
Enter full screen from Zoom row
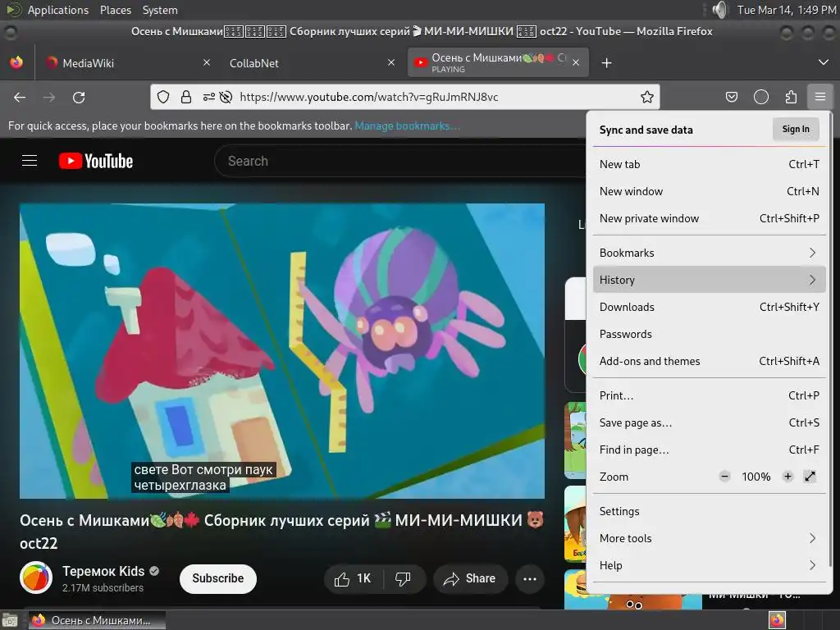point(810,477)
